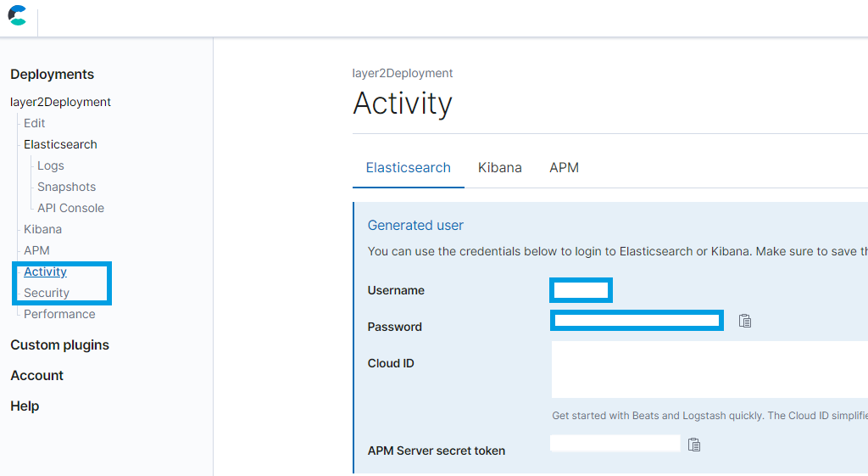This screenshot has height=476, width=868.
Task: Open the Performance page
Action: (59, 314)
